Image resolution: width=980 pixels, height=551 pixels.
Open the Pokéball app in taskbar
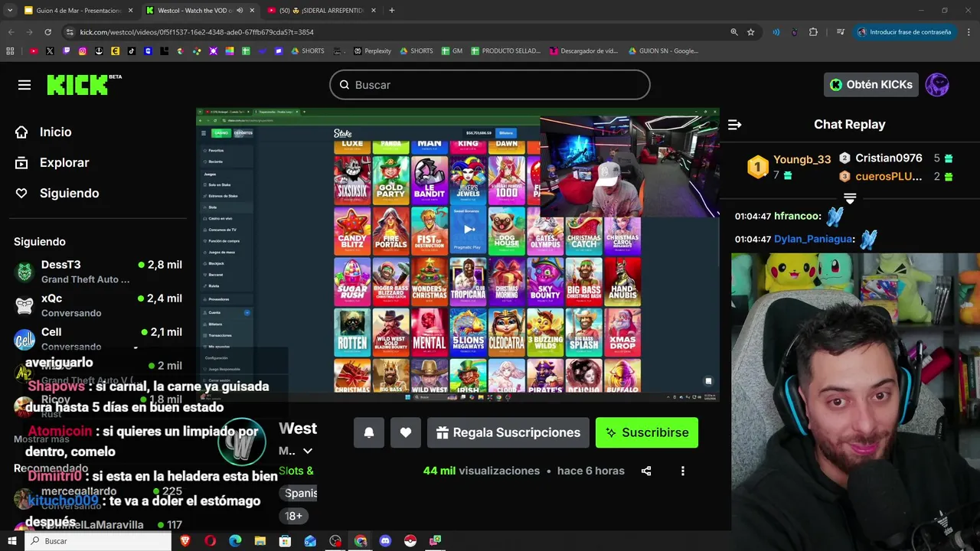click(410, 541)
